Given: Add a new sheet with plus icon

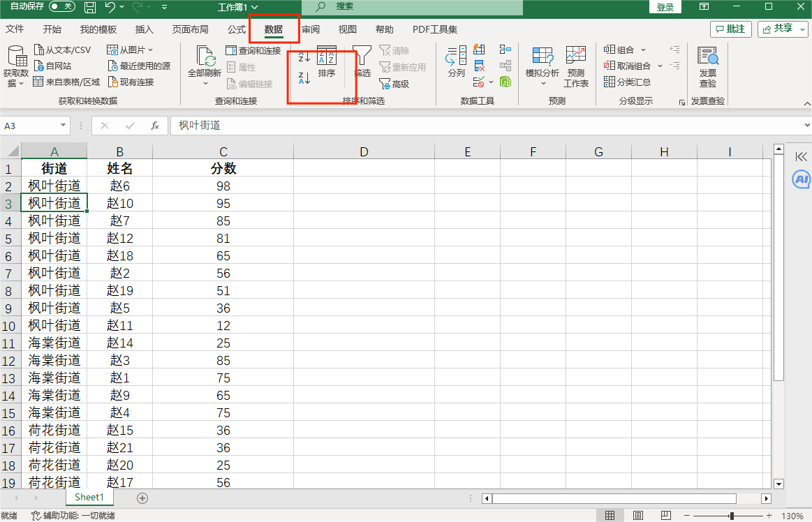Looking at the screenshot, I should [x=142, y=498].
